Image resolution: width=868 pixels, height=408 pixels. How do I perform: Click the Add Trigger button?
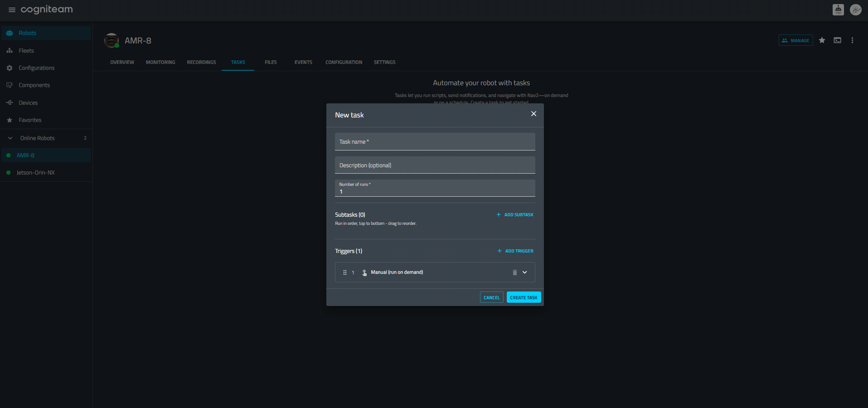click(515, 251)
